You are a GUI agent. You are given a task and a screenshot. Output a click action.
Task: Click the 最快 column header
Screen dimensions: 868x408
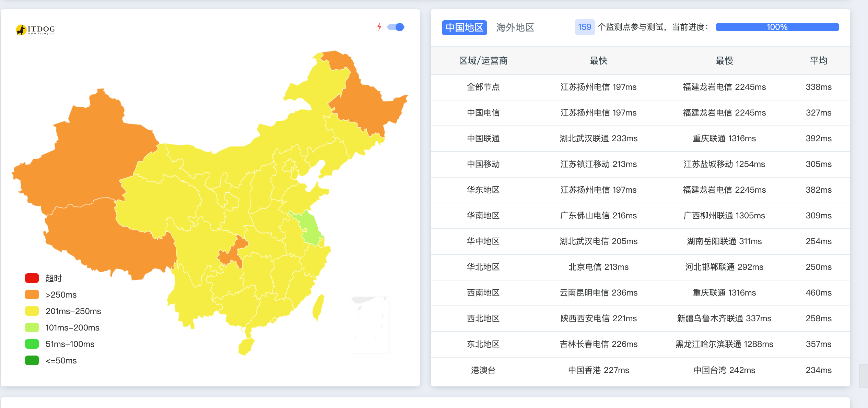(x=598, y=61)
